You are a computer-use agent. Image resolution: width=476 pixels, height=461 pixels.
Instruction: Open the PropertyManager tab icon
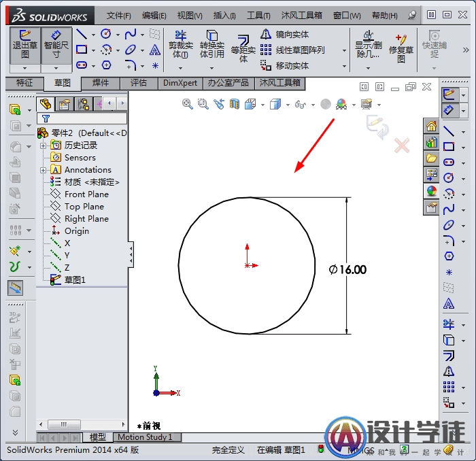[65, 104]
